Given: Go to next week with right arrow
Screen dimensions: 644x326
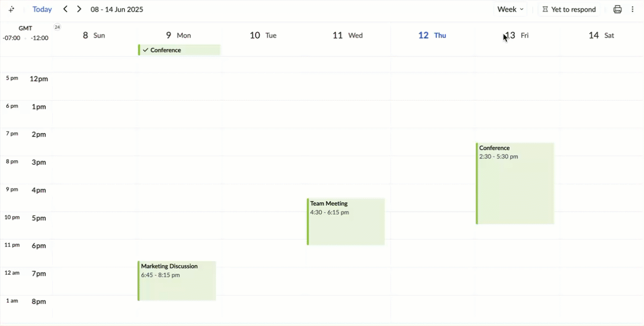Looking at the screenshot, I should [79, 9].
